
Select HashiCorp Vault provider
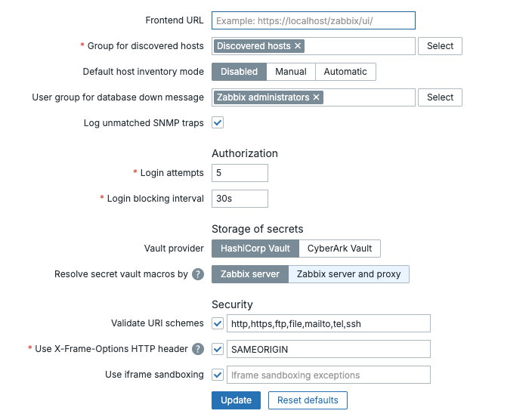[255, 249]
